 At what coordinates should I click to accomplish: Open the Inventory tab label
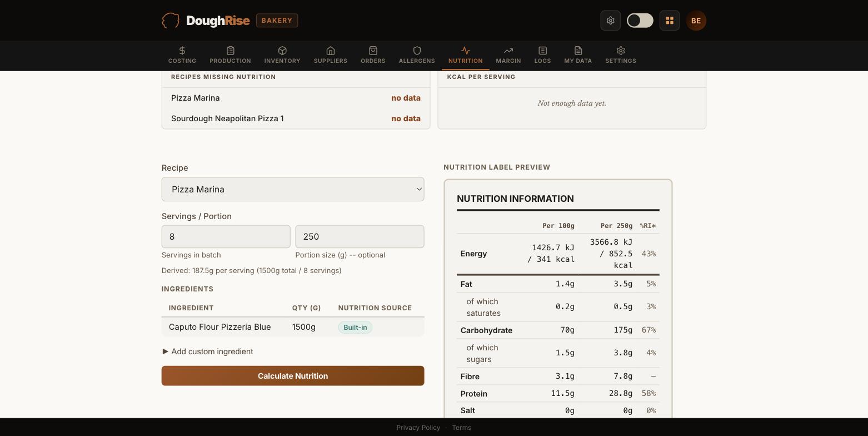coord(282,61)
